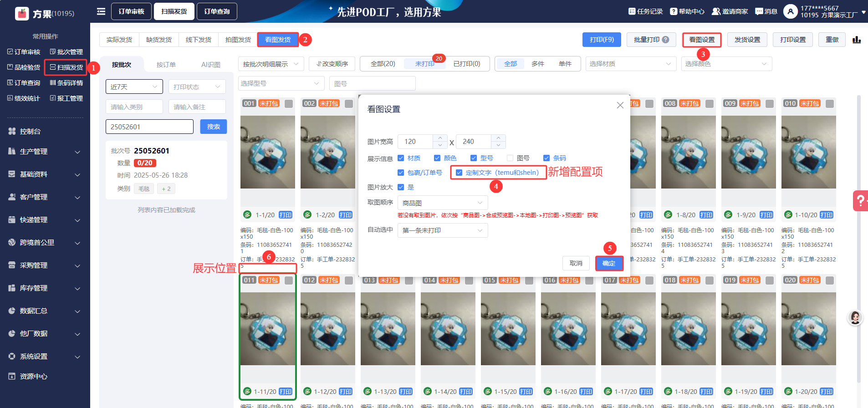
Task: Open the customer service avatar chat
Action: click(x=855, y=317)
